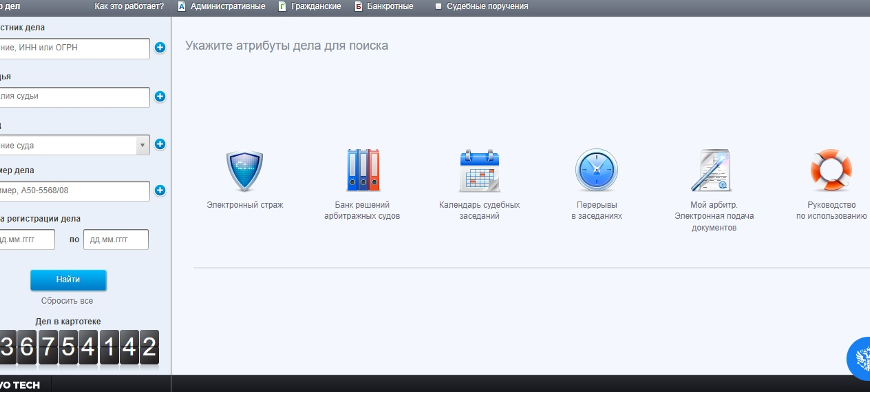Open Перерывы в заседаниях text link
870x393 pixels.
click(596, 210)
